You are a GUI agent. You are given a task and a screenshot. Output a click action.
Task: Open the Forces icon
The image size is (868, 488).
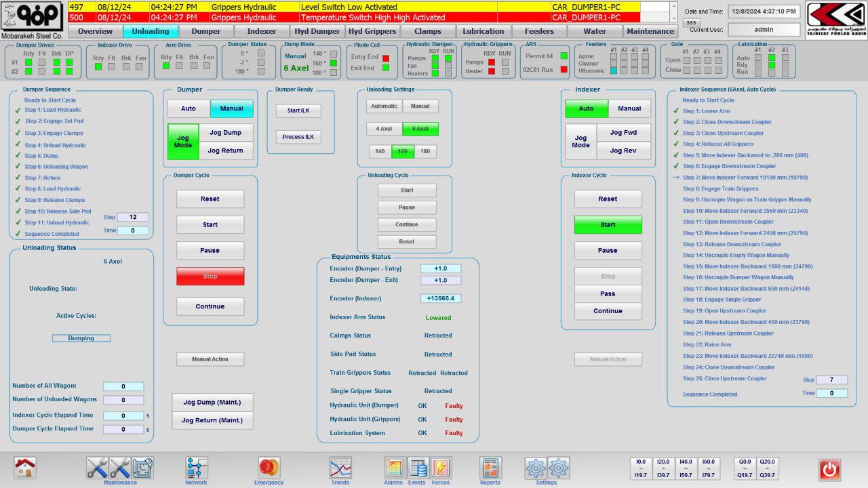click(x=441, y=468)
